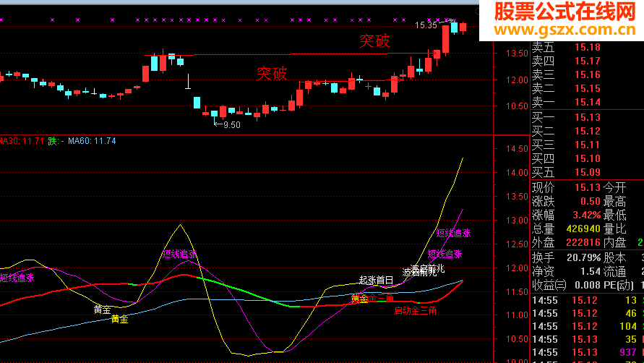Select the 涨幅 value 3.42%
This screenshot has height=363, width=644.
click(586, 215)
